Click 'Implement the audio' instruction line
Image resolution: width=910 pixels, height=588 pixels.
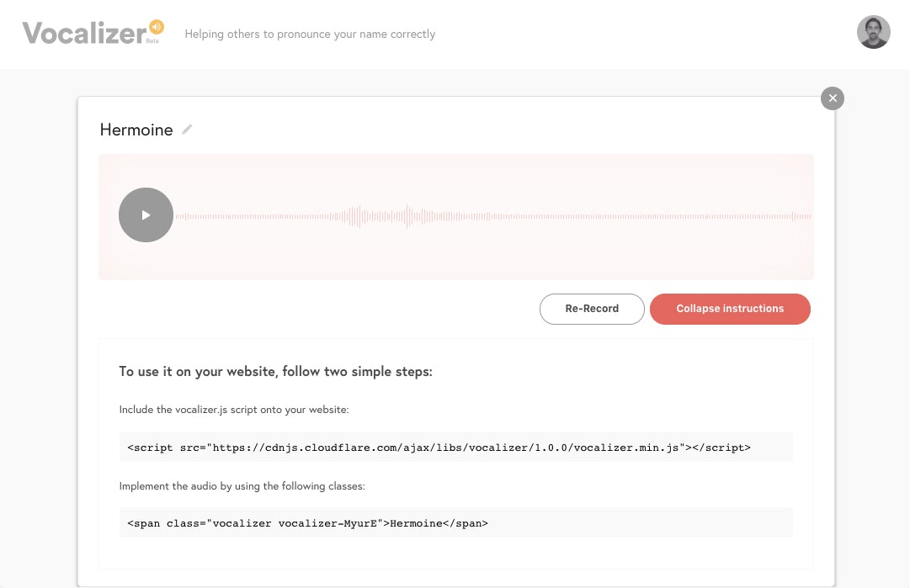click(242, 486)
